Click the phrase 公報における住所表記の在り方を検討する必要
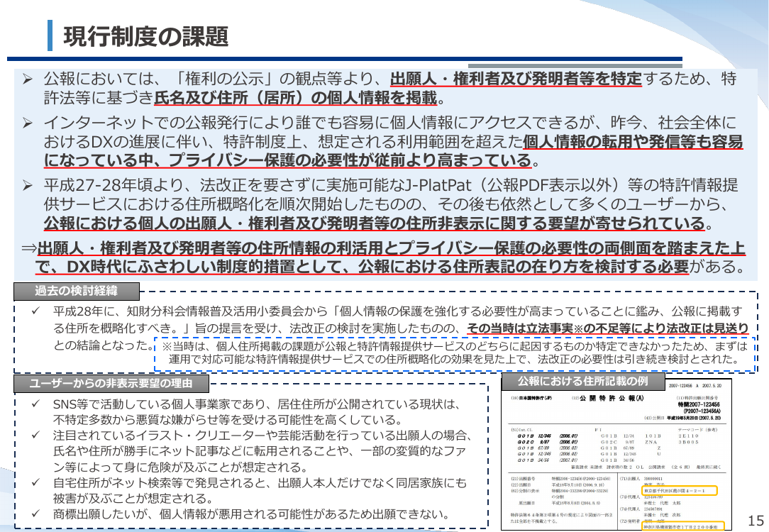The height and width of the screenshot is (532, 769). (524, 267)
